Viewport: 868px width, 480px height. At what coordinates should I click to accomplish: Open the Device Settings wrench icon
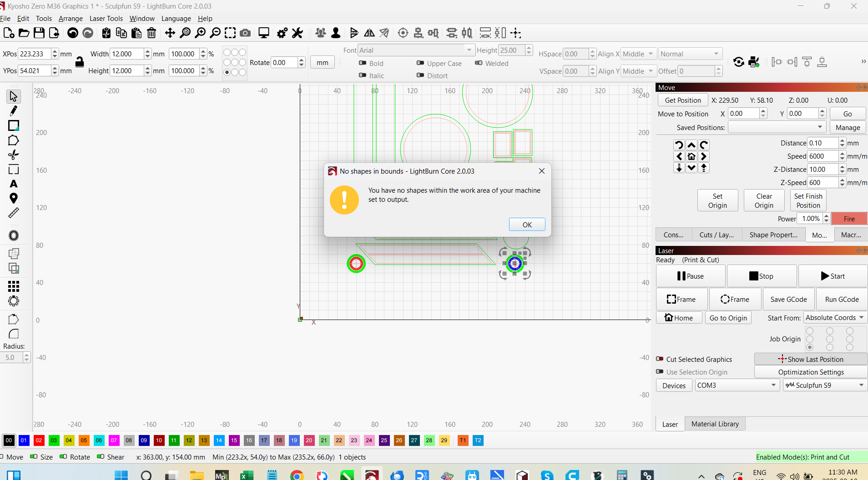pos(298,33)
